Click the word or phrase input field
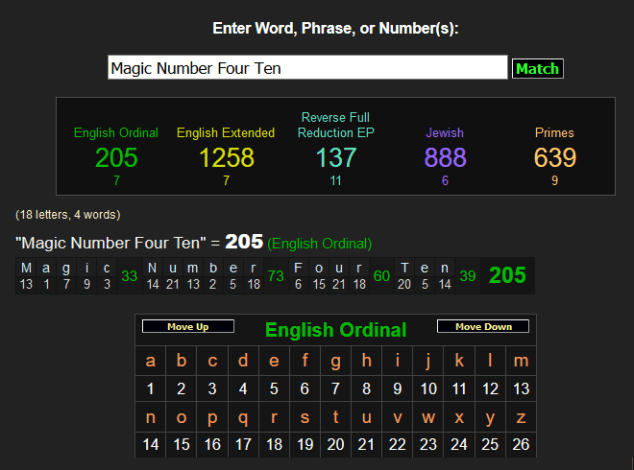 click(307, 68)
